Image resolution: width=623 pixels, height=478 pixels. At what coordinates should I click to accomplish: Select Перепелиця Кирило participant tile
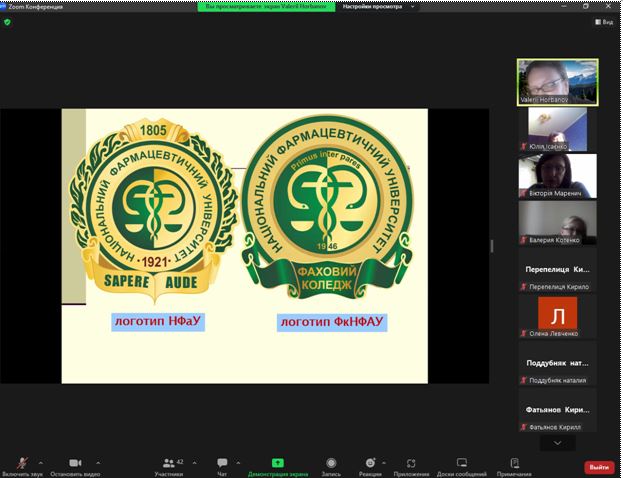pos(557,269)
